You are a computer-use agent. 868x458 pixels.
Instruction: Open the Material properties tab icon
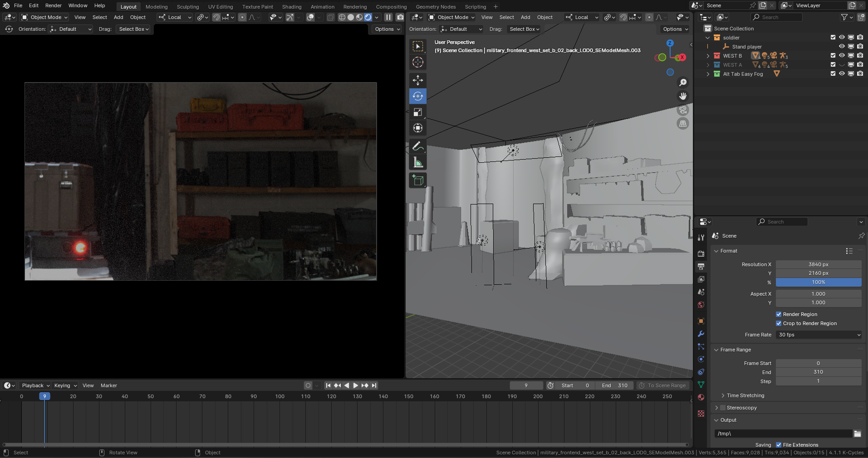click(701, 397)
